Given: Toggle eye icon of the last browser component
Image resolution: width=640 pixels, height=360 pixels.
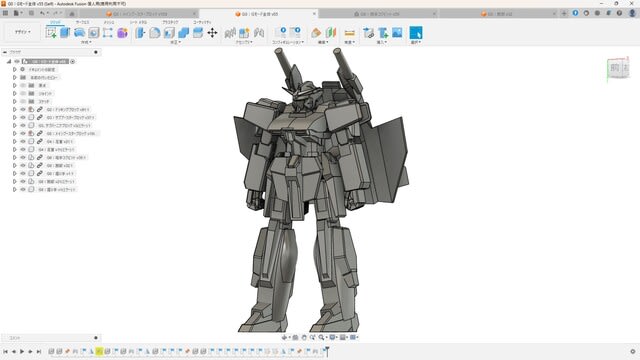Looking at the screenshot, I should click(x=23, y=189).
